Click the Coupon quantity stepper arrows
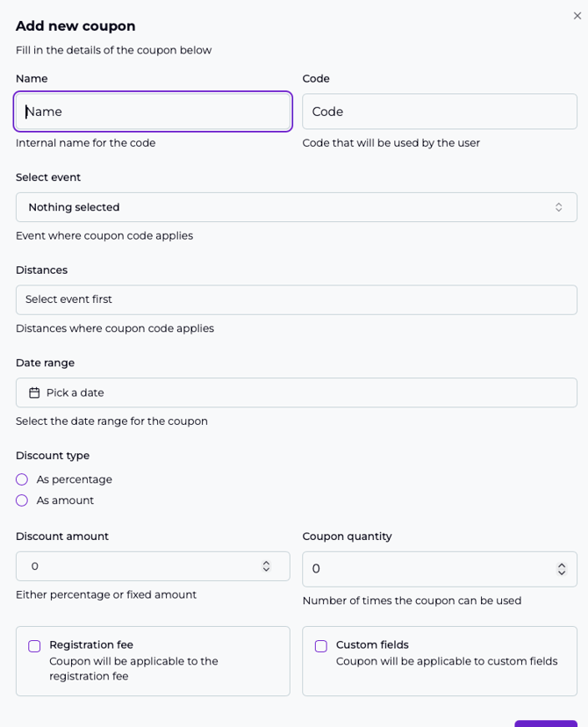The width and height of the screenshot is (588, 727). [x=562, y=569]
